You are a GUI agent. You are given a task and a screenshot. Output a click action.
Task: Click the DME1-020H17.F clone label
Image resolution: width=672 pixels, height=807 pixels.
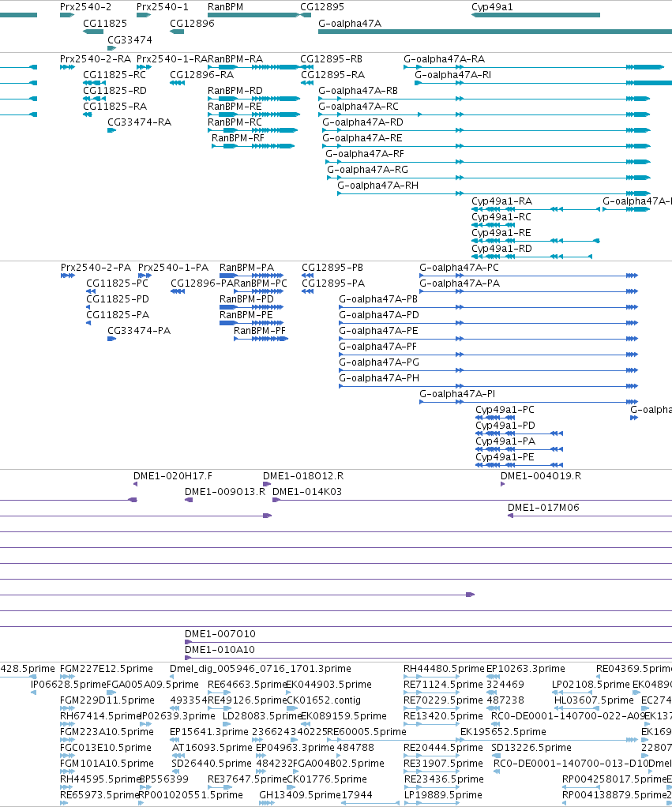(x=173, y=476)
